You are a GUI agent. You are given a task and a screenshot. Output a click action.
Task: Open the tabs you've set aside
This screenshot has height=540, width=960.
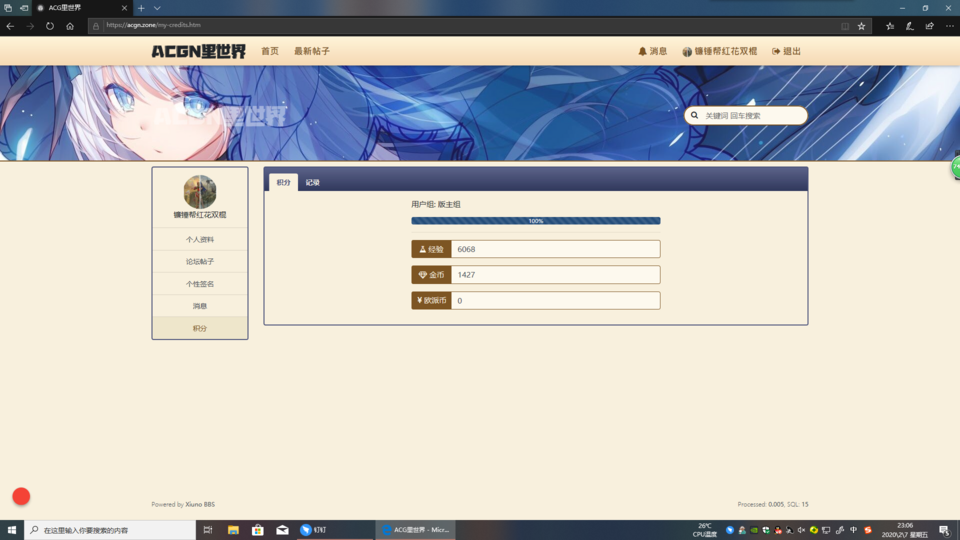8,8
